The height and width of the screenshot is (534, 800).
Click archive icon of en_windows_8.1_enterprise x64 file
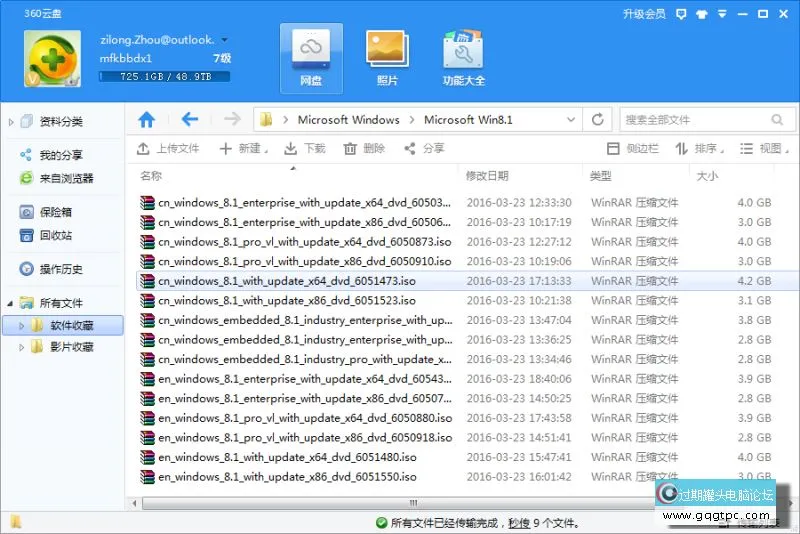tap(147, 379)
